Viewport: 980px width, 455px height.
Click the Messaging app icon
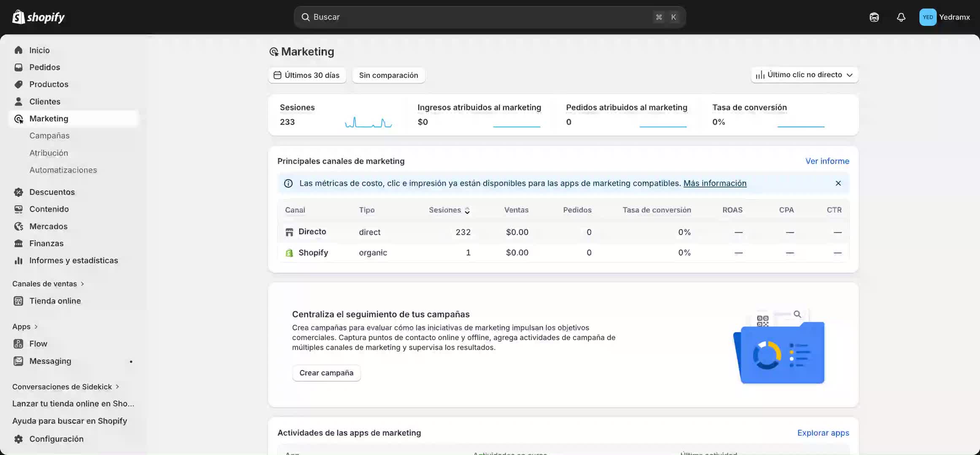coord(18,361)
